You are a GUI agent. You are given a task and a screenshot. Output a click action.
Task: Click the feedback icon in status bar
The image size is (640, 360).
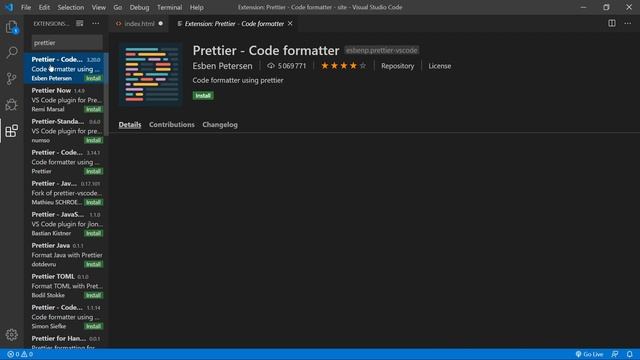615,354
